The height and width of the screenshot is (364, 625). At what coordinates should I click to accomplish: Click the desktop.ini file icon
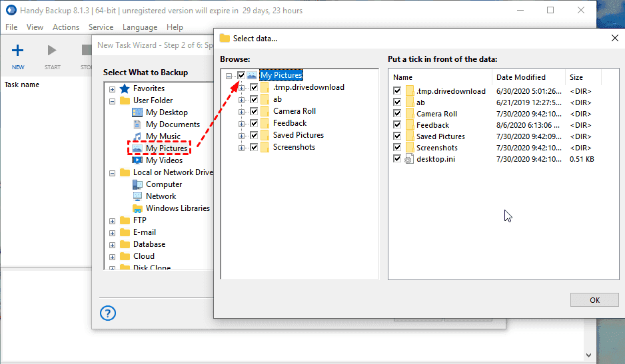tap(409, 159)
